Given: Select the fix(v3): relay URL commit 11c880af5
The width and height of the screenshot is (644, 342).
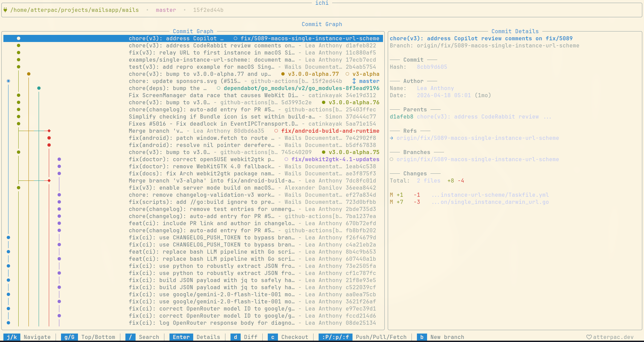Looking at the screenshot, I should pyautogui.click(x=193, y=52).
